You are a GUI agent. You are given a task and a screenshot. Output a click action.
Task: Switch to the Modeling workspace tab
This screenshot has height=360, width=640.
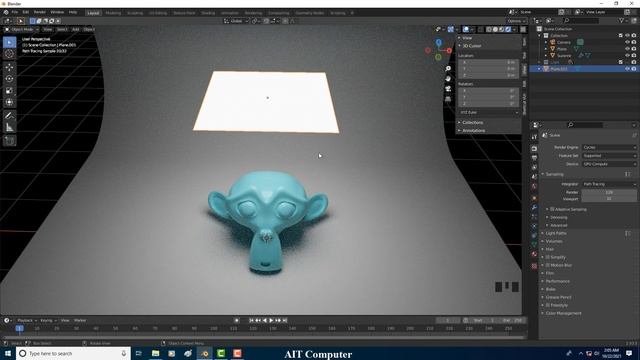113,13
